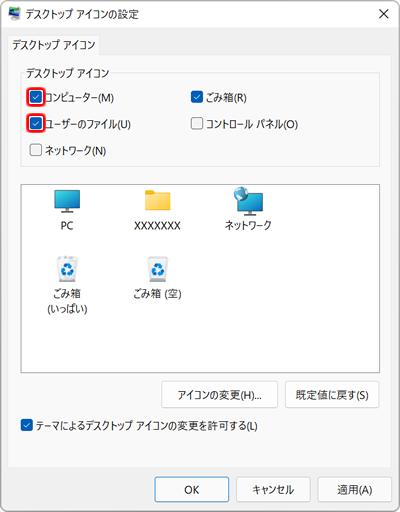Click the アイコンの変更(H)... button

(219, 395)
